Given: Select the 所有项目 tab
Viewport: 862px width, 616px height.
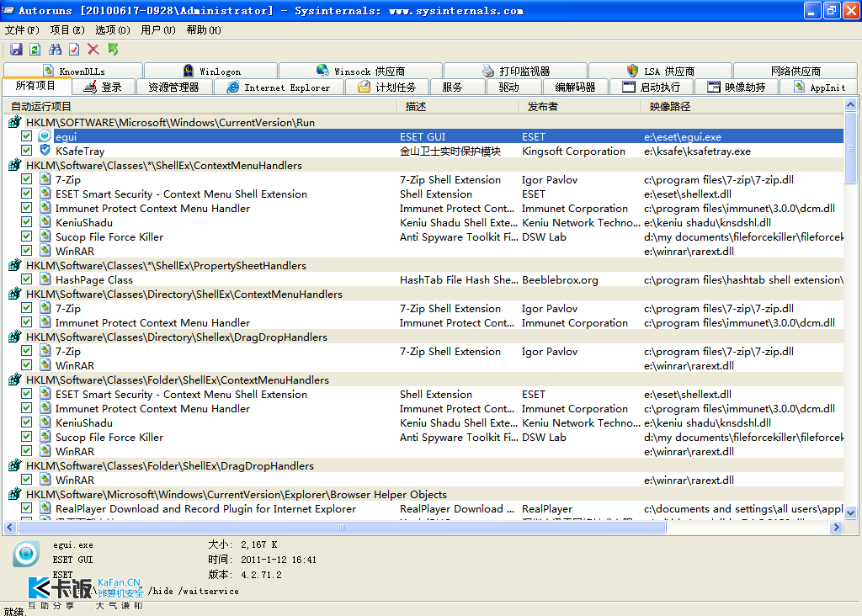Looking at the screenshot, I should coord(36,86).
